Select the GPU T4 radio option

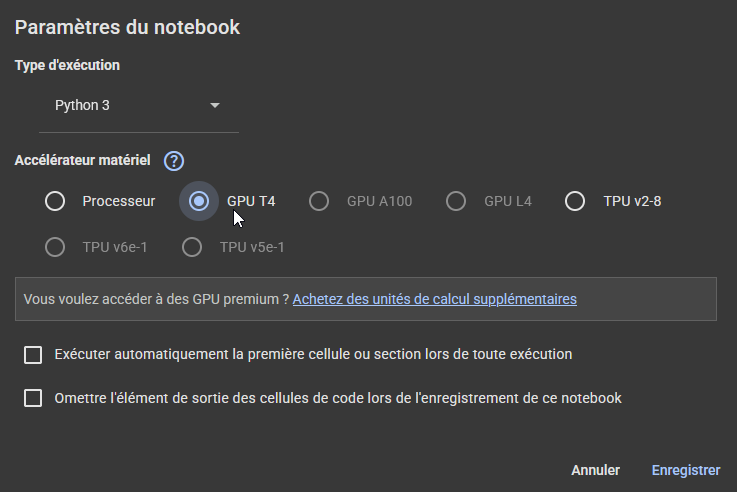199,201
